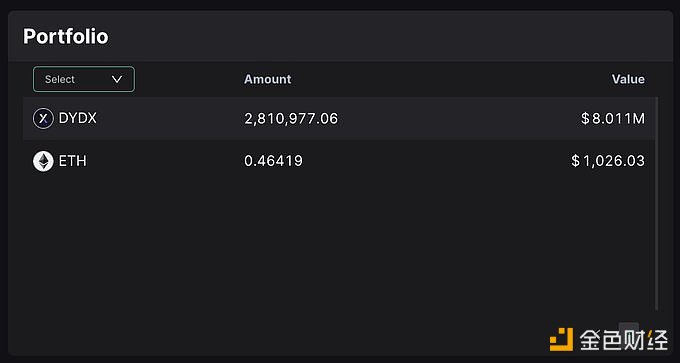Click the Chinese watermark text 金色财经
This screenshot has height=363, width=680.
(624, 340)
